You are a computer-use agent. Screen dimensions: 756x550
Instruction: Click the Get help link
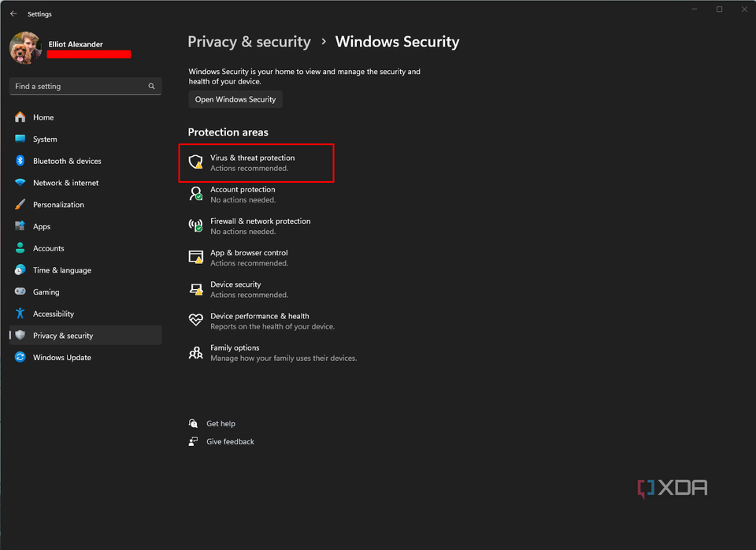click(x=220, y=424)
